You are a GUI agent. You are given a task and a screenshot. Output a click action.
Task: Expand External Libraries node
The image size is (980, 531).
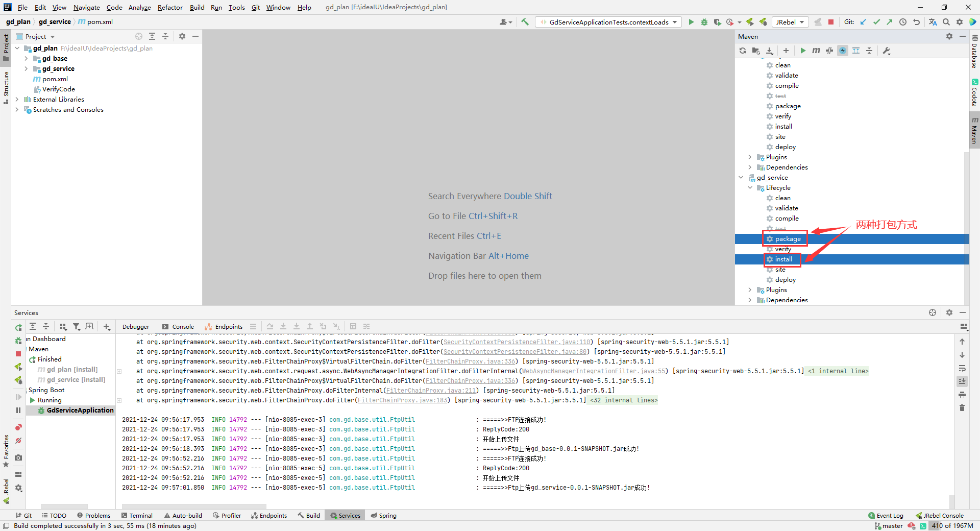click(x=17, y=100)
